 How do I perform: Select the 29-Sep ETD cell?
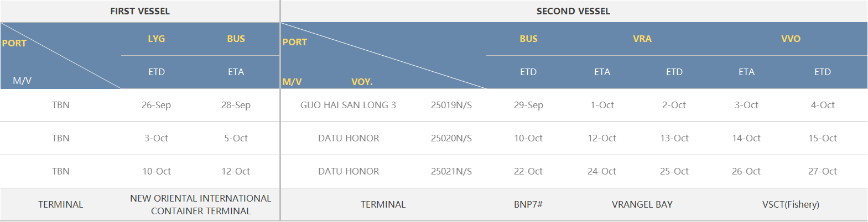pos(528,105)
